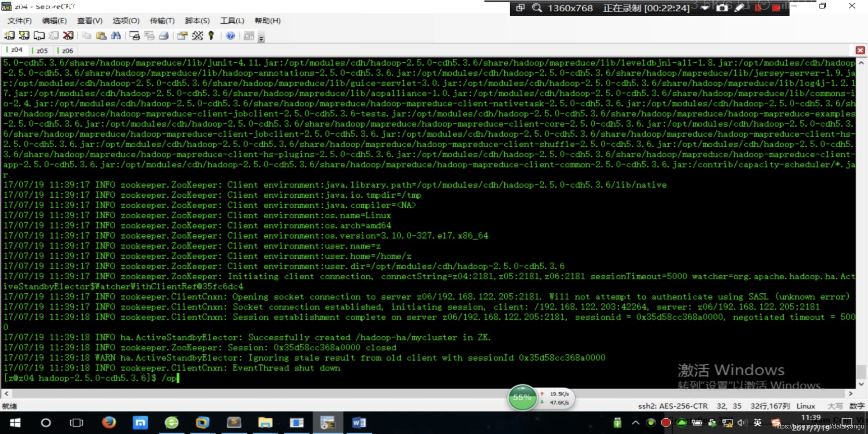Screen dimensions: 868x434
Task: Click the USB safely remove tray icon
Action: tap(617, 423)
